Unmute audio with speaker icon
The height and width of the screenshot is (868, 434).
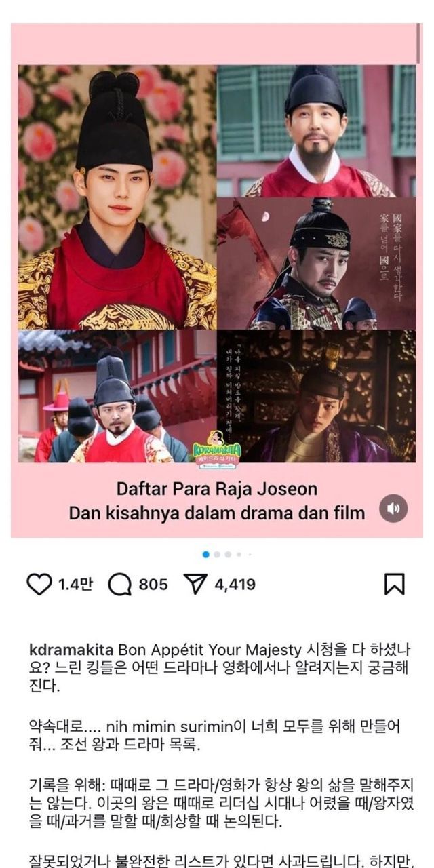coord(393,508)
